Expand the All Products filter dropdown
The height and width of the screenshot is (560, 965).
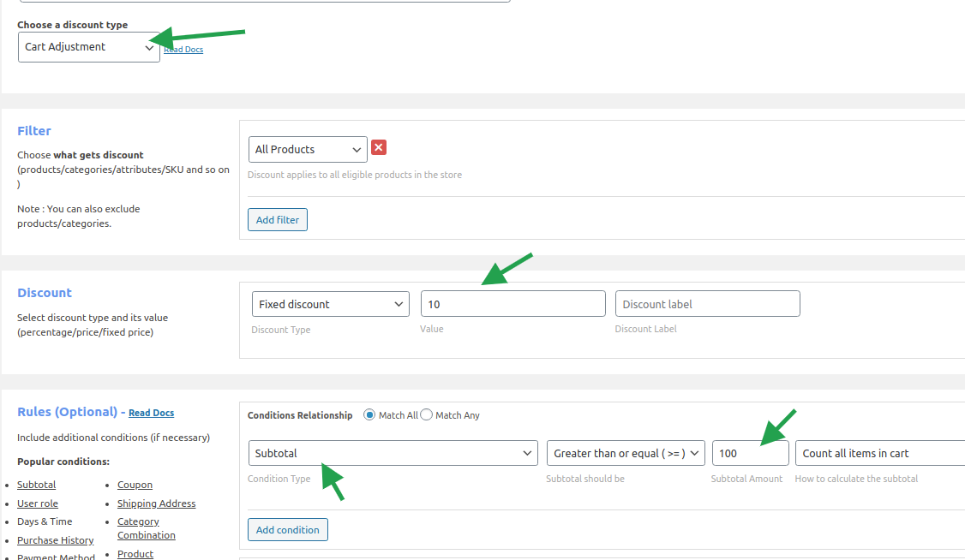point(307,149)
